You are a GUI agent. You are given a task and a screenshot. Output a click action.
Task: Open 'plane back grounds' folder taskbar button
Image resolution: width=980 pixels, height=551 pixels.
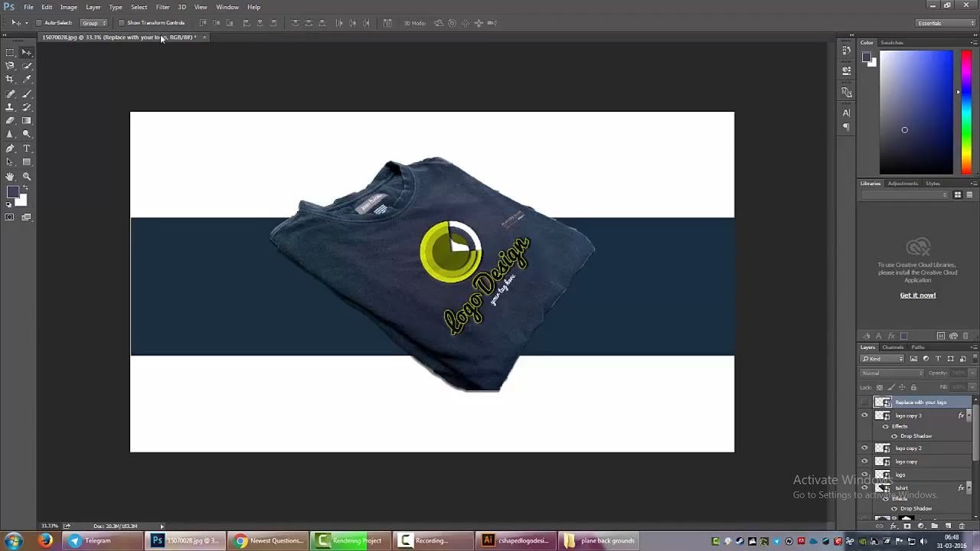pyautogui.click(x=599, y=540)
